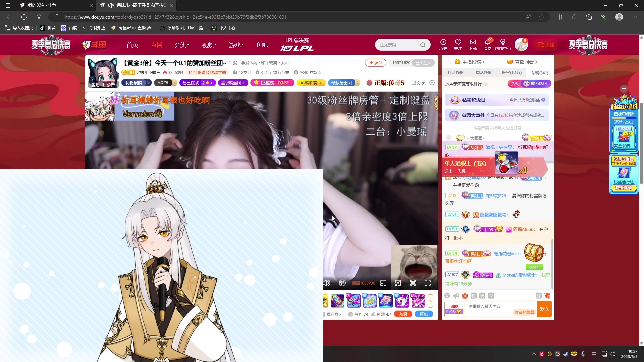Switch to 周活跃度 tab
This screenshot has width=644, height=362.
(483, 73)
